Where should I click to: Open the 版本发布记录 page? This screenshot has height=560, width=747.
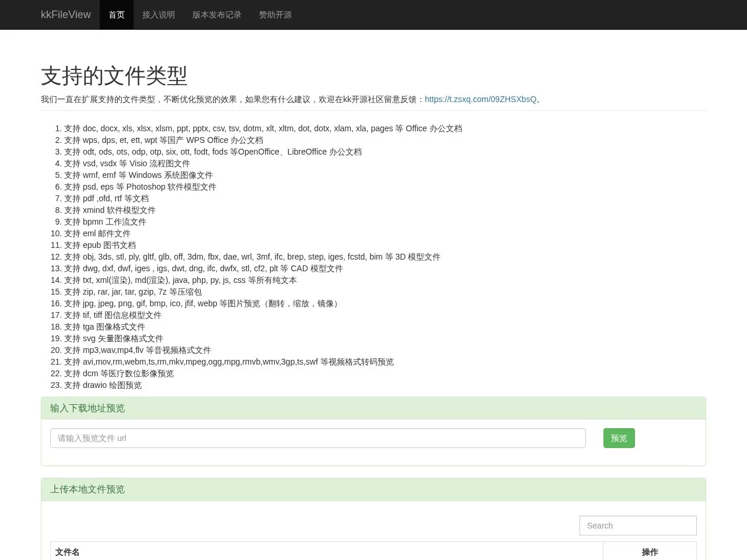217,15
